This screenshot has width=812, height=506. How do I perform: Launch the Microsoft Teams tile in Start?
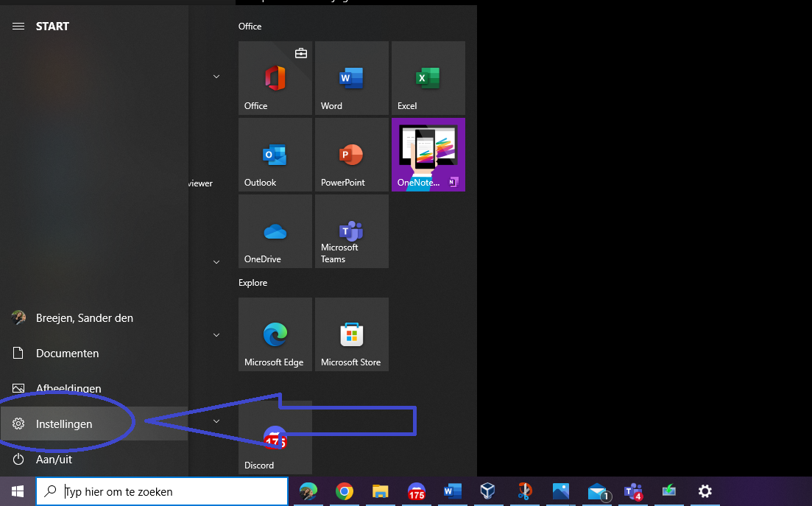click(x=352, y=231)
